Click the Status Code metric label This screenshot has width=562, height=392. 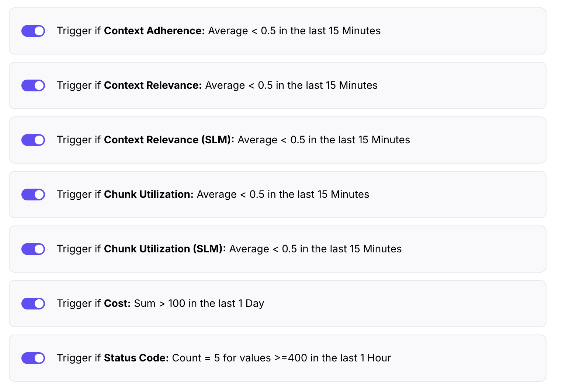click(136, 358)
